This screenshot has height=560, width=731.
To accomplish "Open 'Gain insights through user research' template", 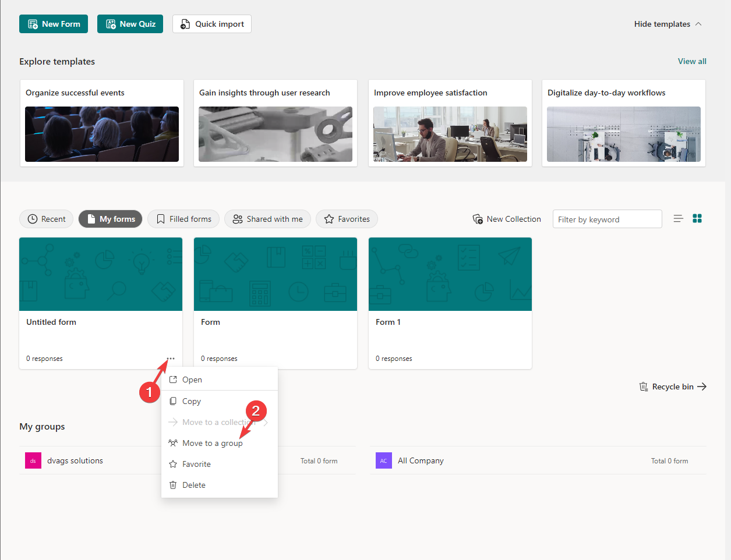I will coord(276,123).
